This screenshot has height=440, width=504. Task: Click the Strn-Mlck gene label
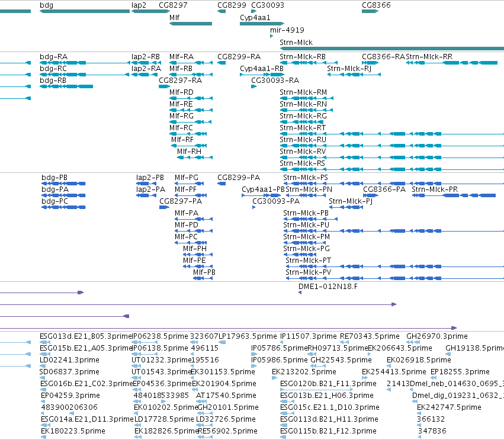pos(296,43)
